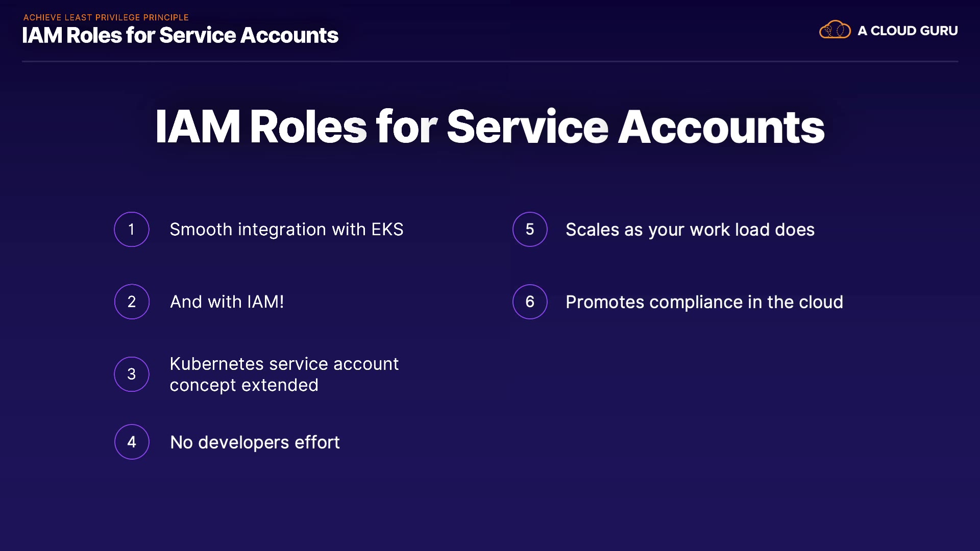Click the large centered 'IAM Roles for Service Accounts' title
980x551 pixels.
click(489, 127)
